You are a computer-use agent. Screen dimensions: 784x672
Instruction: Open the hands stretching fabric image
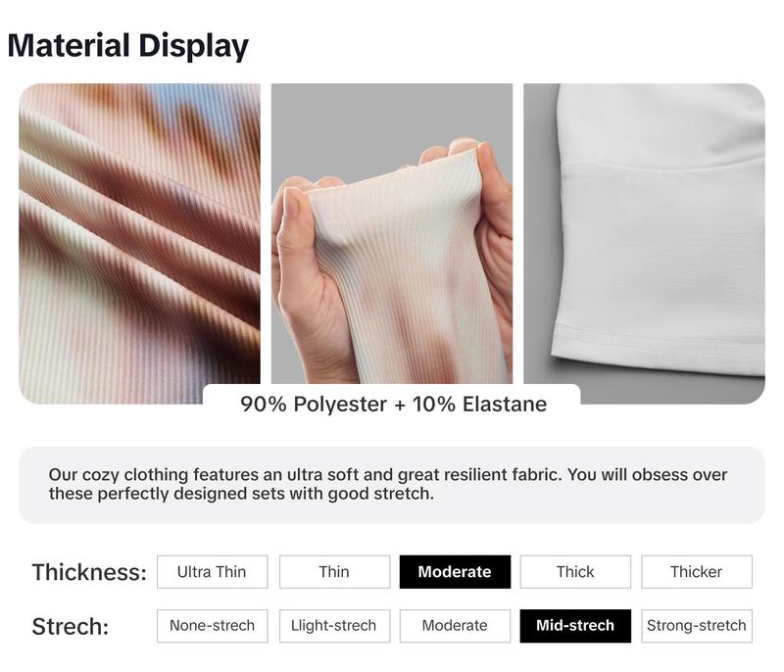pos(391,234)
